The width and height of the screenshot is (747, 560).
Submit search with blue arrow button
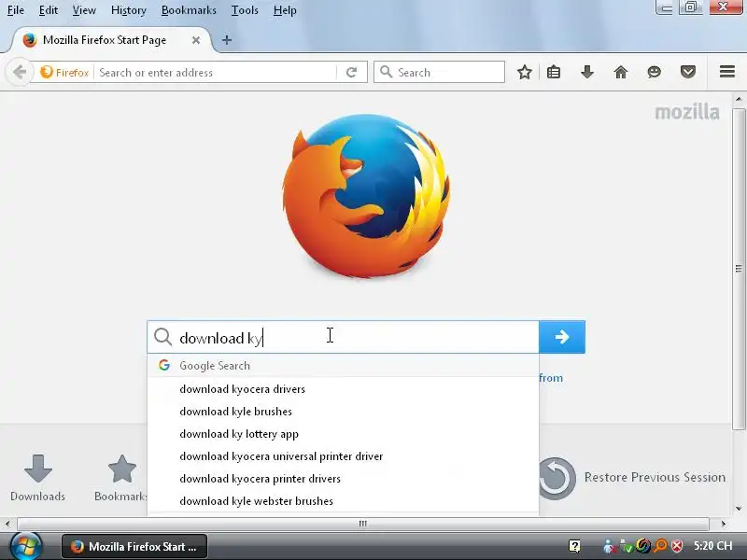562,337
